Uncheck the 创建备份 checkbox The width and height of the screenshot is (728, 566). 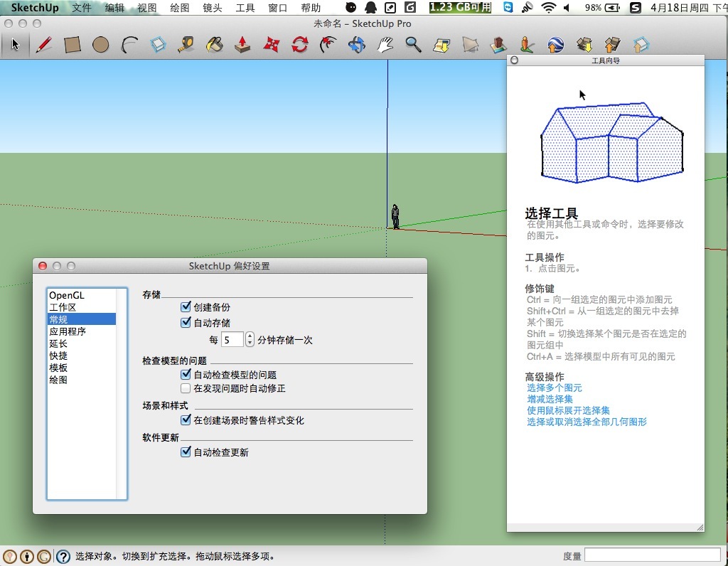tap(186, 307)
